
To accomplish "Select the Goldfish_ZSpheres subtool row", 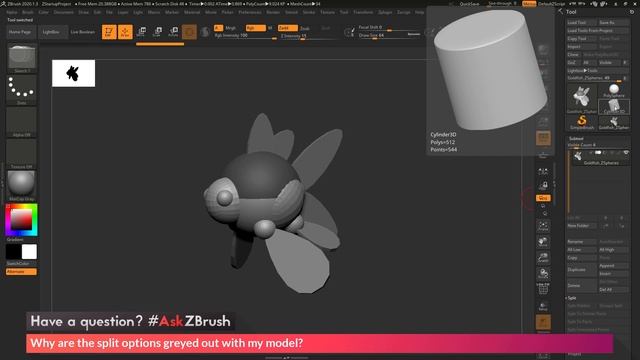I will 600,158.
